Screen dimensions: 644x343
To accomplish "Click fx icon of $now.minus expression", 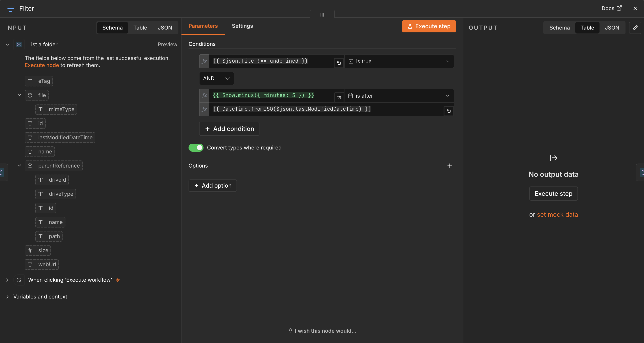I will coord(204,96).
